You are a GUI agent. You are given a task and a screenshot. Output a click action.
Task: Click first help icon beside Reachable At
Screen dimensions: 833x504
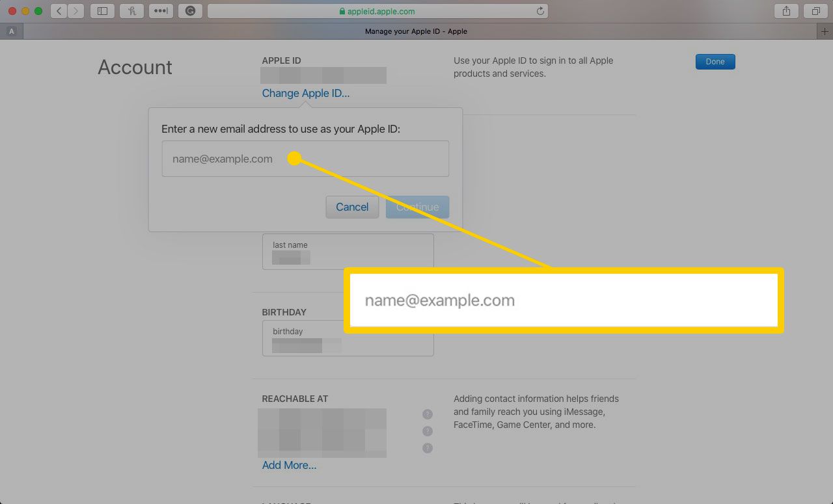pyautogui.click(x=428, y=414)
